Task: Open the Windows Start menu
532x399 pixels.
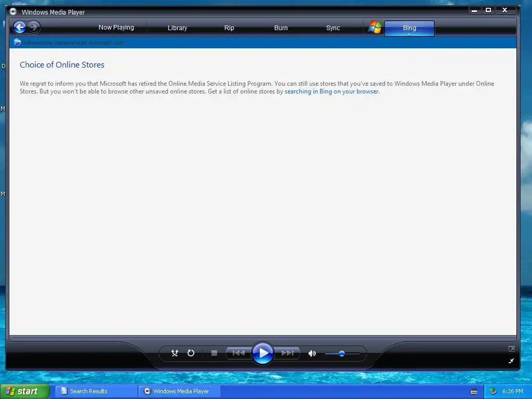Action: pos(24,391)
